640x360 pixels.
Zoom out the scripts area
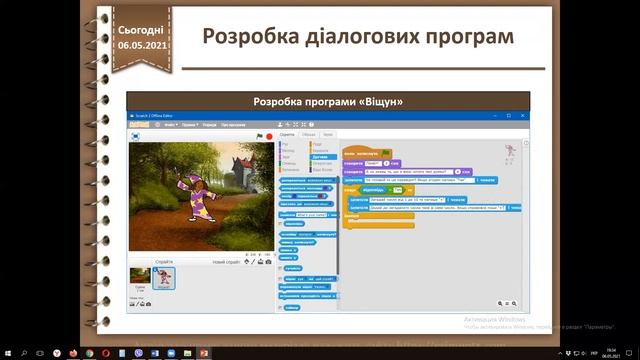[500, 304]
